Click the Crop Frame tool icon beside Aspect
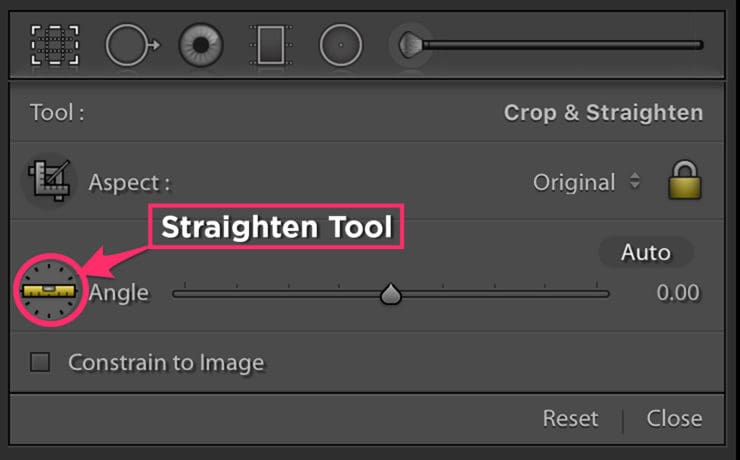Image resolution: width=740 pixels, height=460 pixels. (x=50, y=181)
